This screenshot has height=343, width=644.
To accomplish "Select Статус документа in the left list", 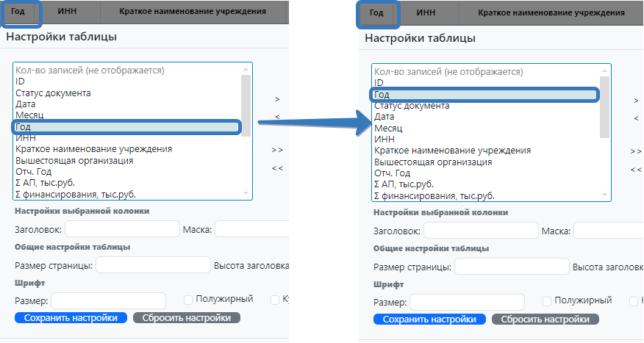I will 53,93.
